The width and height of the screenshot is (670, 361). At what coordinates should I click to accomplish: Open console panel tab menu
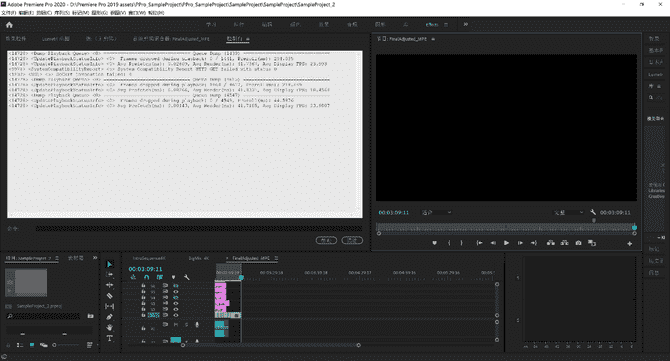click(247, 39)
